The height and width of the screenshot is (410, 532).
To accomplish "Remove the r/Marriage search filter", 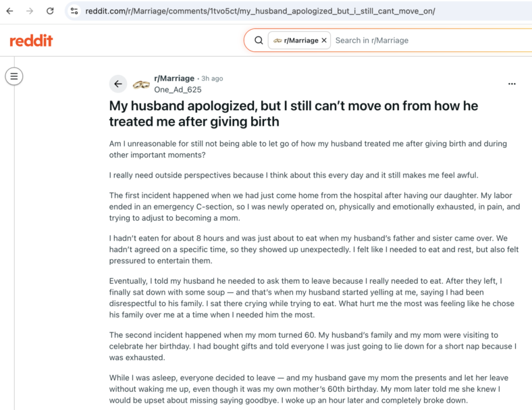I will (x=324, y=41).
